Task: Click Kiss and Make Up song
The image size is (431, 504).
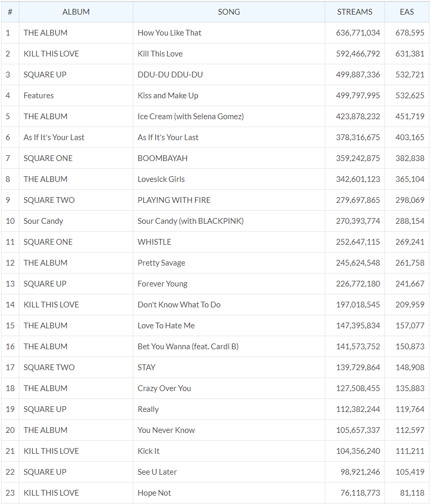Action: coord(168,95)
